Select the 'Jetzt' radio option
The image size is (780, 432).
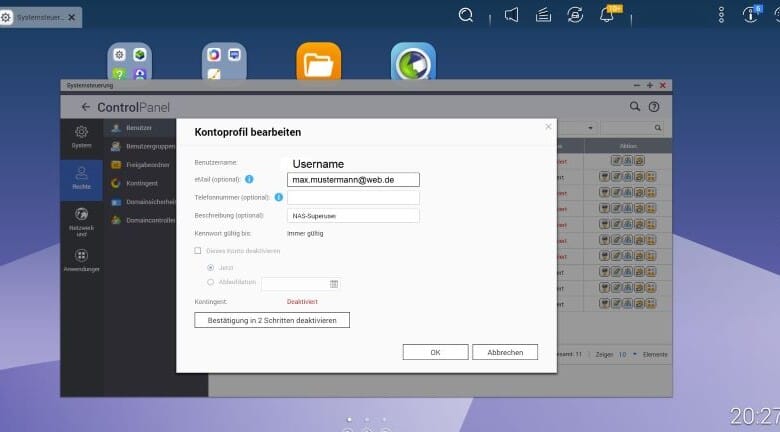coord(210,267)
